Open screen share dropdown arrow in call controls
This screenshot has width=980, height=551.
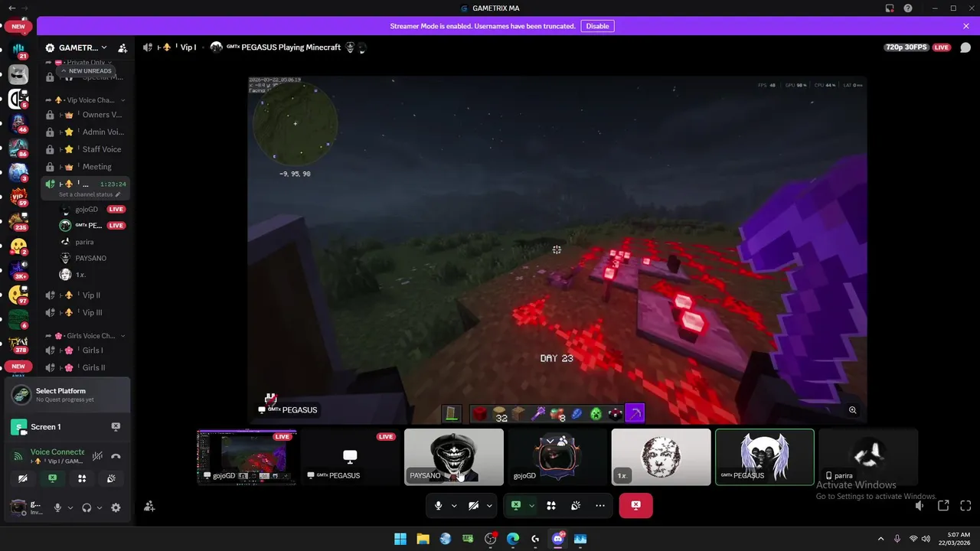tap(531, 505)
